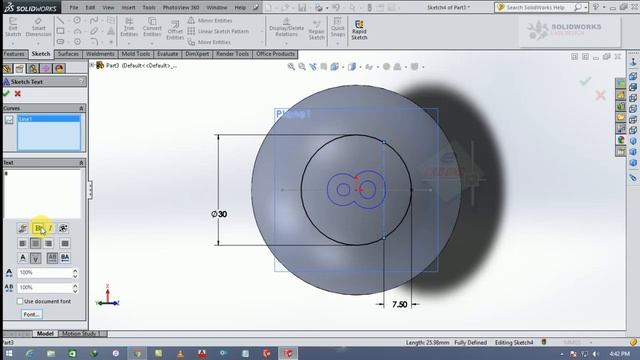Viewport: 640px width, 360px height.
Task: Adjust Spacing spinner arrows
Action: tap(75, 288)
